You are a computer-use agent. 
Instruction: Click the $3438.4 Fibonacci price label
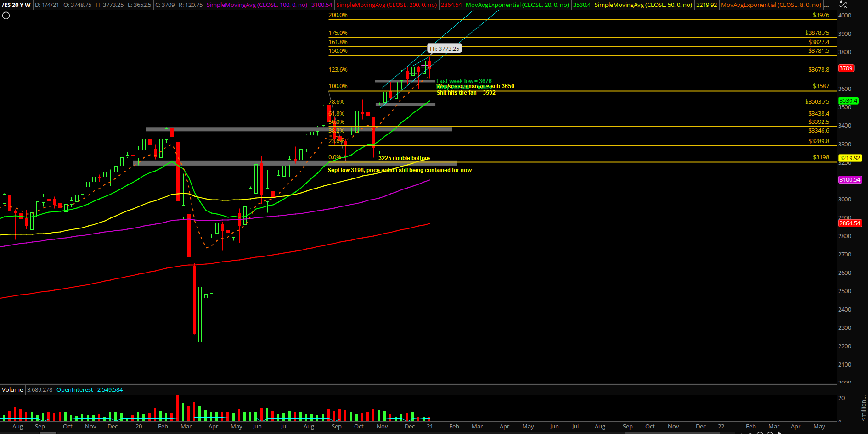pos(819,114)
